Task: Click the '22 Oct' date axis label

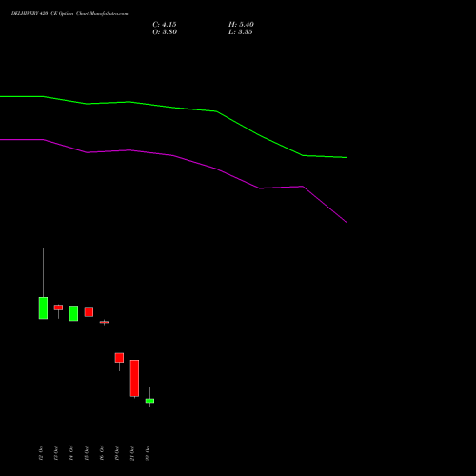Action: 148,453
